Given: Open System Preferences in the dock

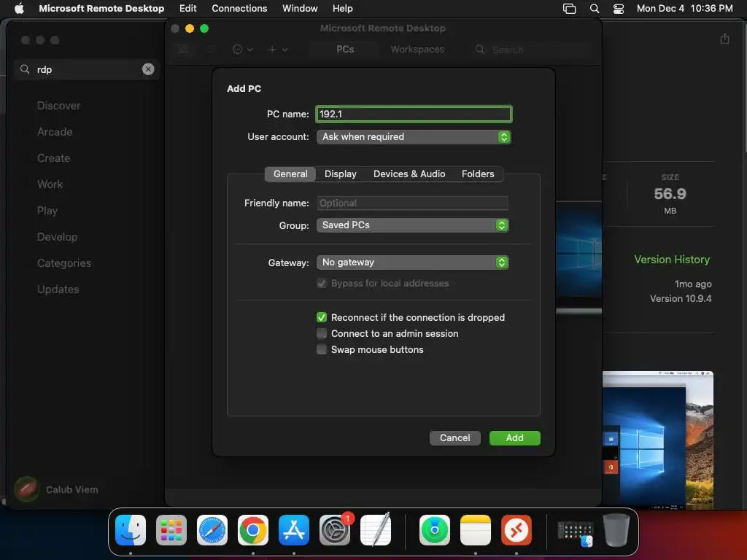Looking at the screenshot, I should point(335,529).
